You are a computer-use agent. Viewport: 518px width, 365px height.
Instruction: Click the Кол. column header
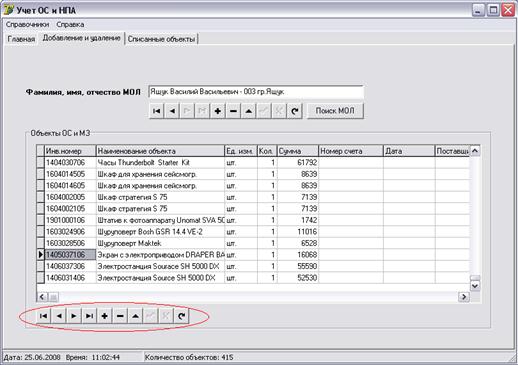tap(267, 151)
